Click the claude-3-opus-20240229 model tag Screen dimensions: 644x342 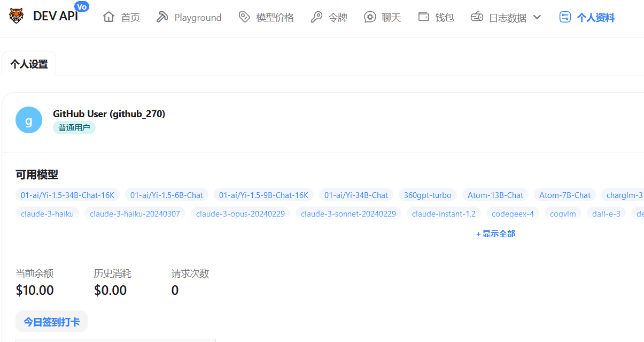pyautogui.click(x=240, y=214)
